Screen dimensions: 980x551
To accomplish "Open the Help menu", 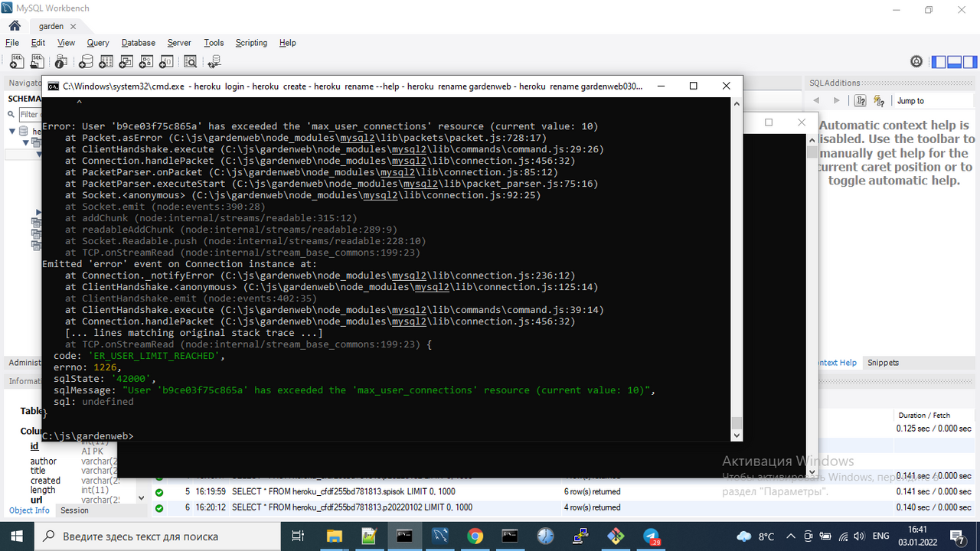I will pyautogui.click(x=288, y=43).
